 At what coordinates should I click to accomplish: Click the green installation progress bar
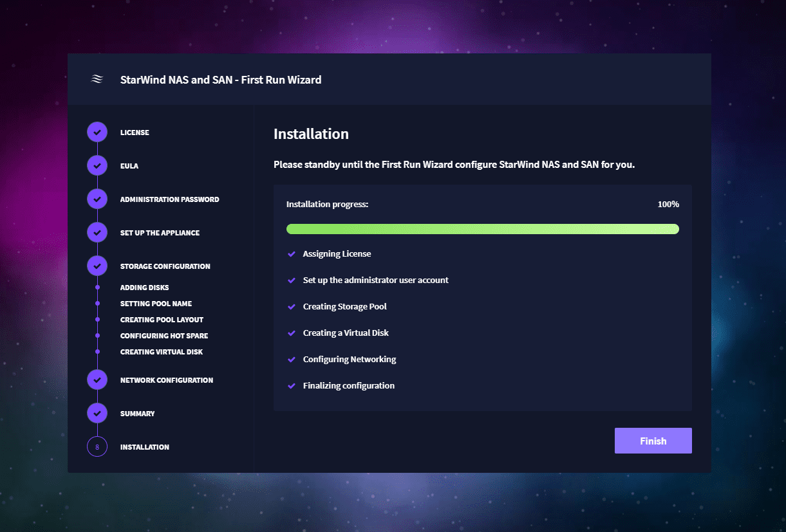pyautogui.click(x=482, y=229)
